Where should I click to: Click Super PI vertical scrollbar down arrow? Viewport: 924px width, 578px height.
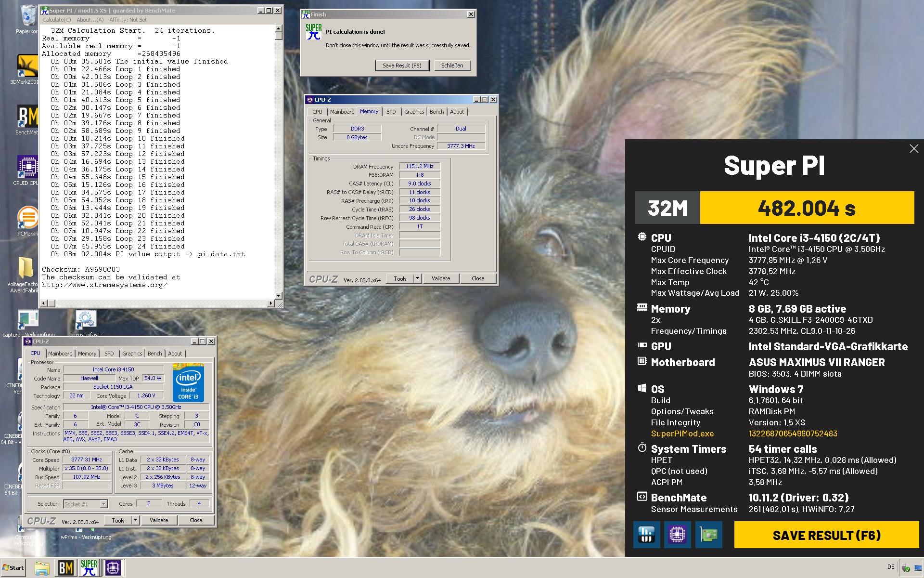278,295
